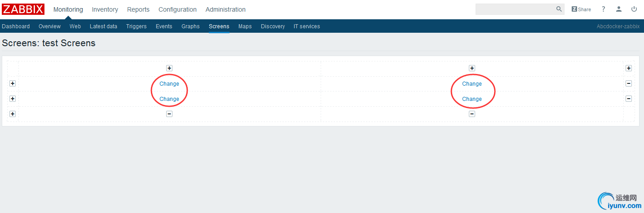Click the Abcdocker-zabbix server name text

coord(618,26)
